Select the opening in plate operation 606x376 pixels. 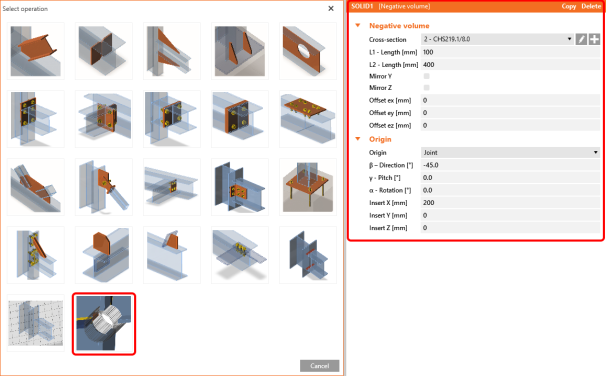tap(308, 51)
